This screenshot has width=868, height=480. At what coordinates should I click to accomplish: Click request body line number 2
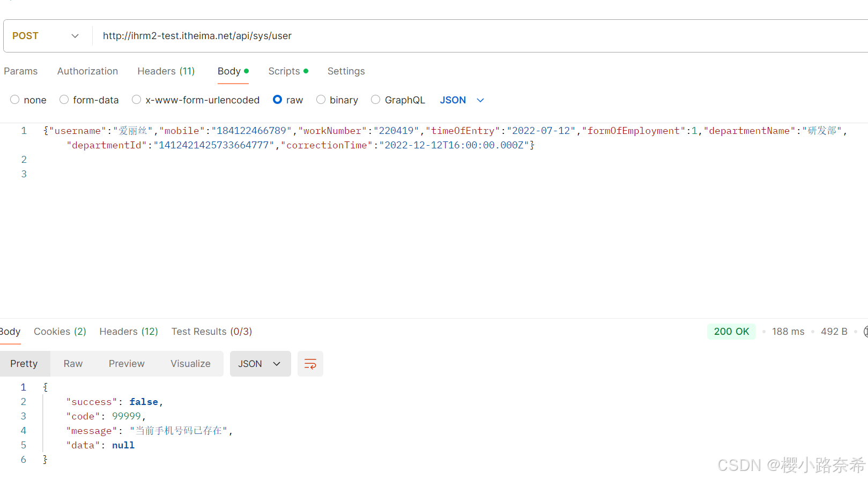click(24, 160)
